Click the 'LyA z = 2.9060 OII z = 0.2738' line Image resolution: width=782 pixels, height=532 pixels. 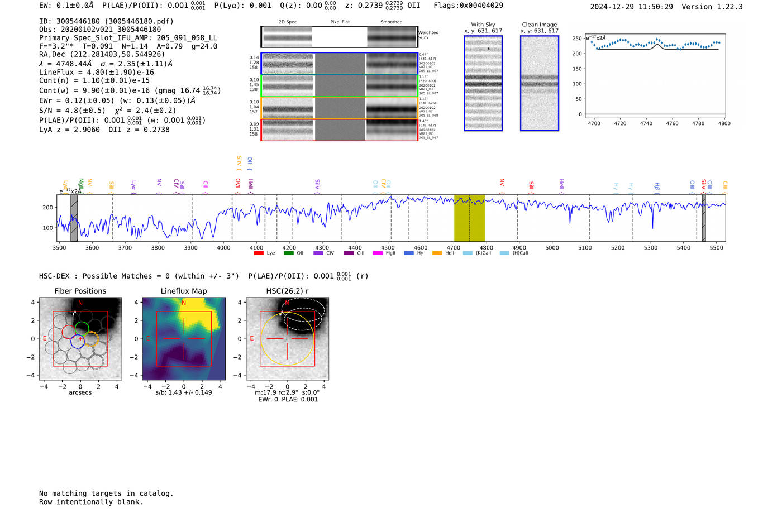click(x=104, y=130)
